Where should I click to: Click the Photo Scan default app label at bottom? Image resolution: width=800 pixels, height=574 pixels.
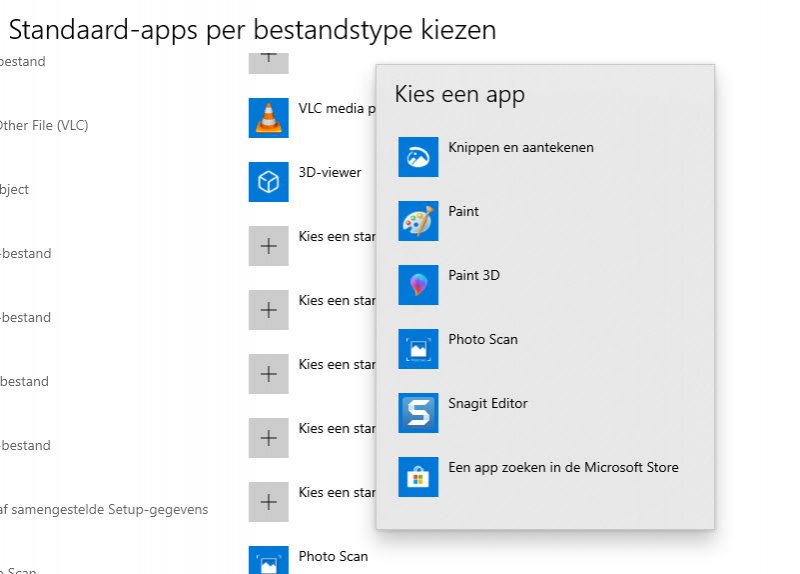point(333,556)
